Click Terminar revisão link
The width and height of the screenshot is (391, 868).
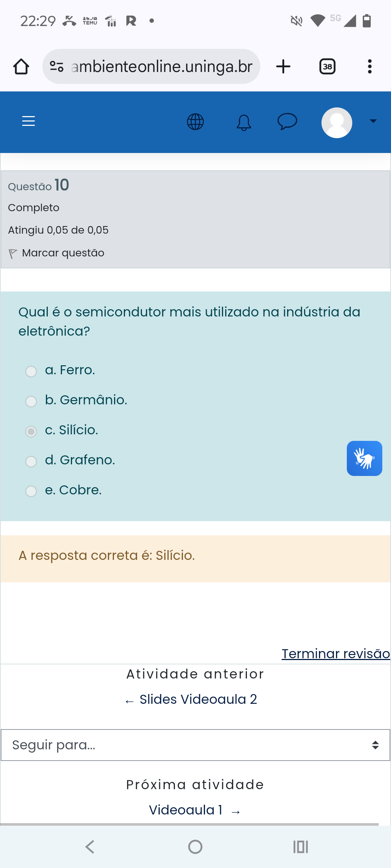click(335, 654)
